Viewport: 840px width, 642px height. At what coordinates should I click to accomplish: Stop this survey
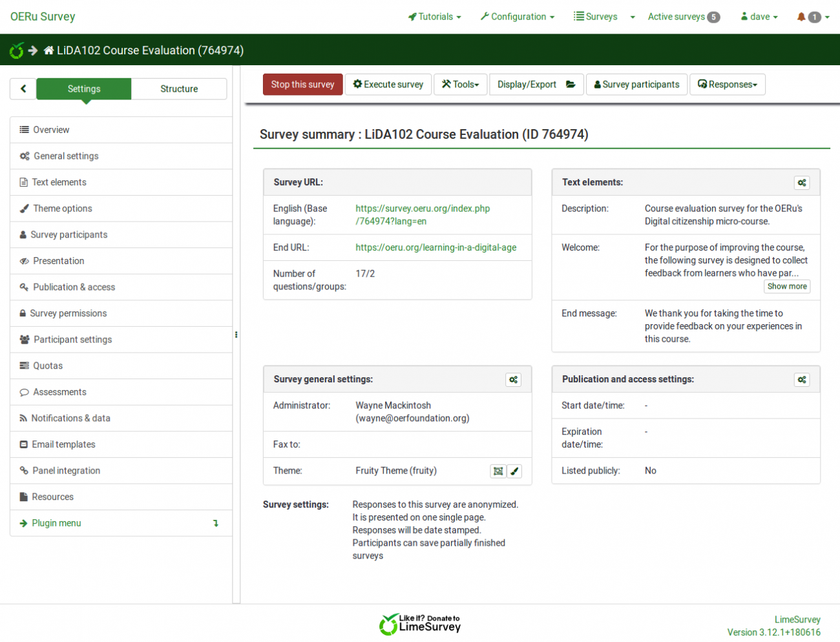coord(302,85)
